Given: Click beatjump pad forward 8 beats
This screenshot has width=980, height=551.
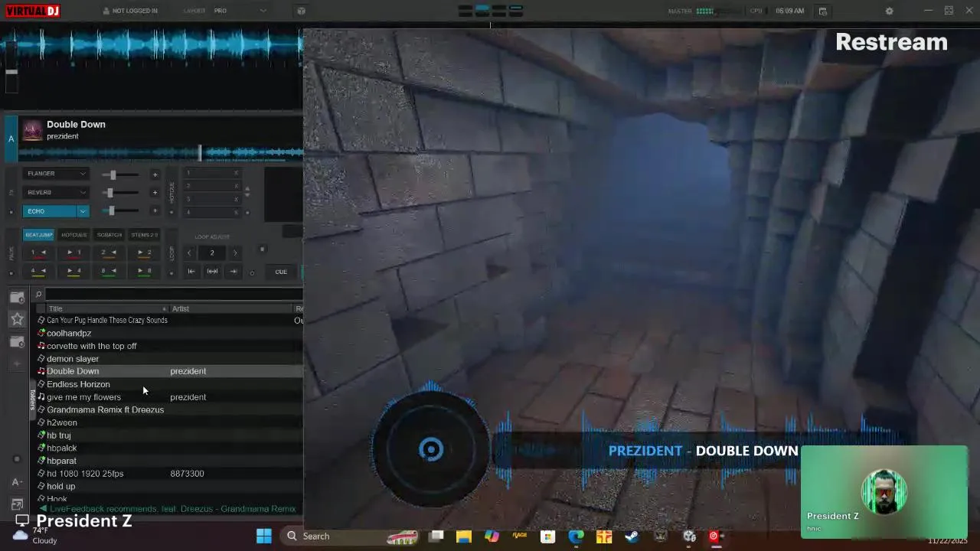Looking at the screenshot, I should click(144, 271).
